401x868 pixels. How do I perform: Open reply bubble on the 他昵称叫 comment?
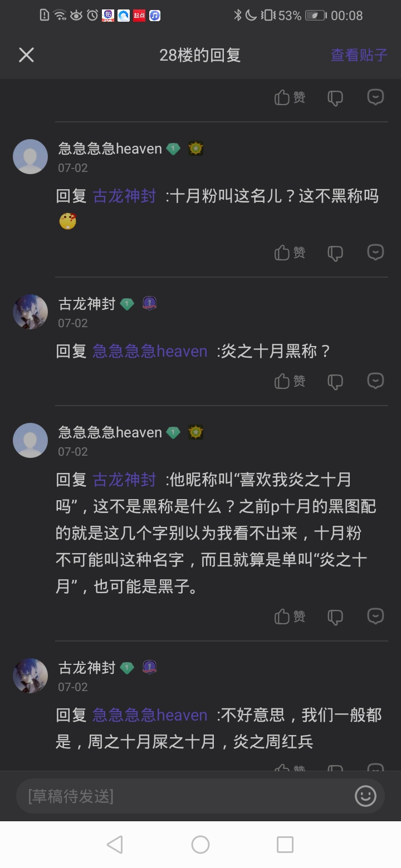click(376, 616)
